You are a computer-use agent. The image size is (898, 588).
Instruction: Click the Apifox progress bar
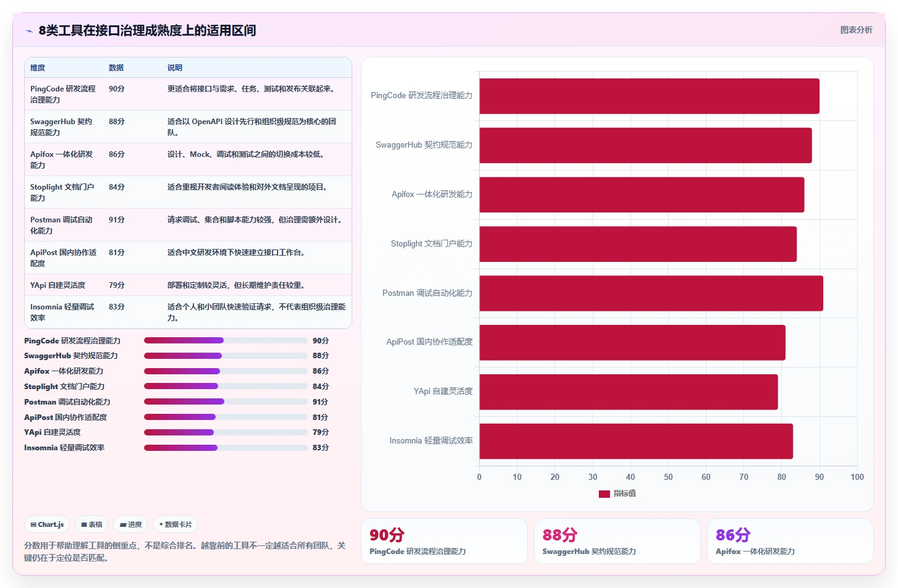226,371
